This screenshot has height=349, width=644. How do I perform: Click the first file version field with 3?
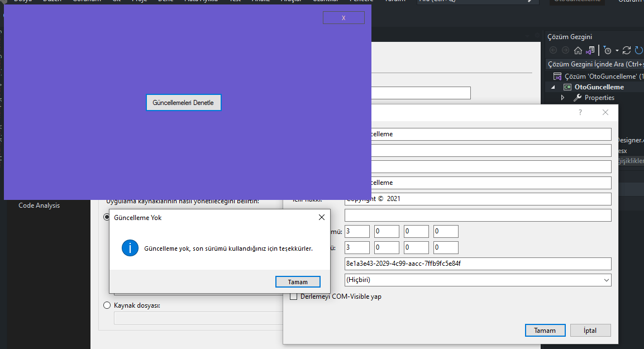point(357,247)
